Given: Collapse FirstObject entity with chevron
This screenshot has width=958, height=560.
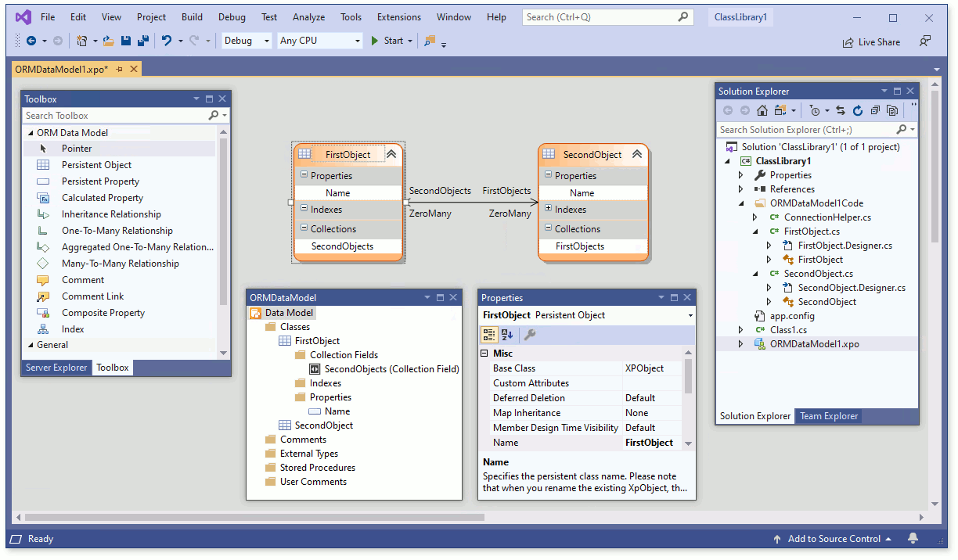Looking at the screenshot, I should pyautogui.click(x=391, y=155).
